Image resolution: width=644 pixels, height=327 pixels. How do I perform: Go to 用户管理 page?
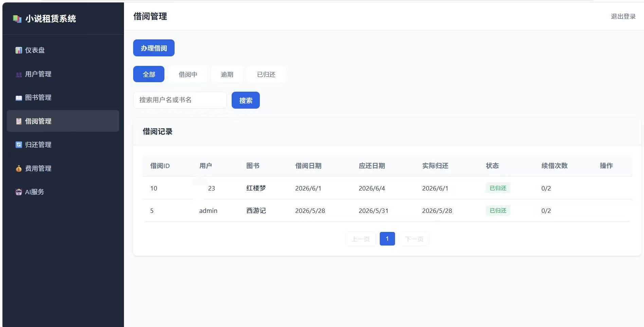point(63,74)
